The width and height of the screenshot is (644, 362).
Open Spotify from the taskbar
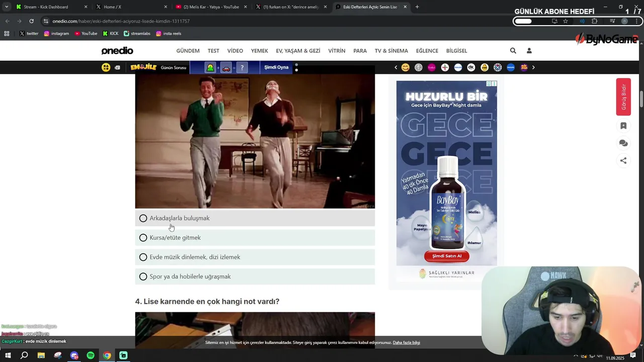point(91,355)
